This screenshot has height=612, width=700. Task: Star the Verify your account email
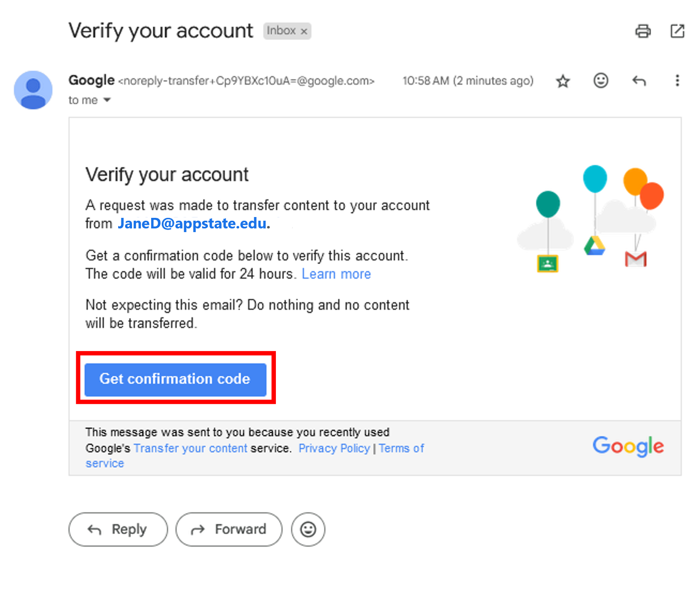[x=563, y=81]
